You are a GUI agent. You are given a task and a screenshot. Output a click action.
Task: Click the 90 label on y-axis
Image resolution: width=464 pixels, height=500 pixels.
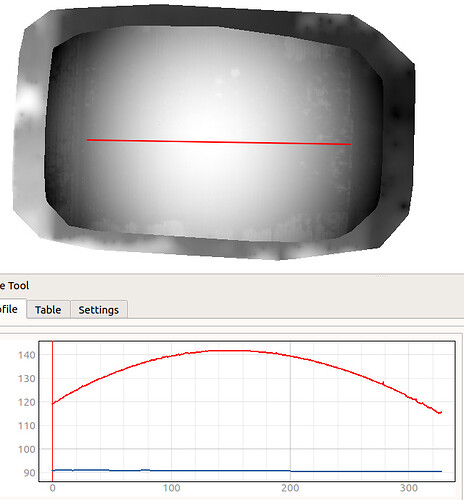[x=29, y=473]
